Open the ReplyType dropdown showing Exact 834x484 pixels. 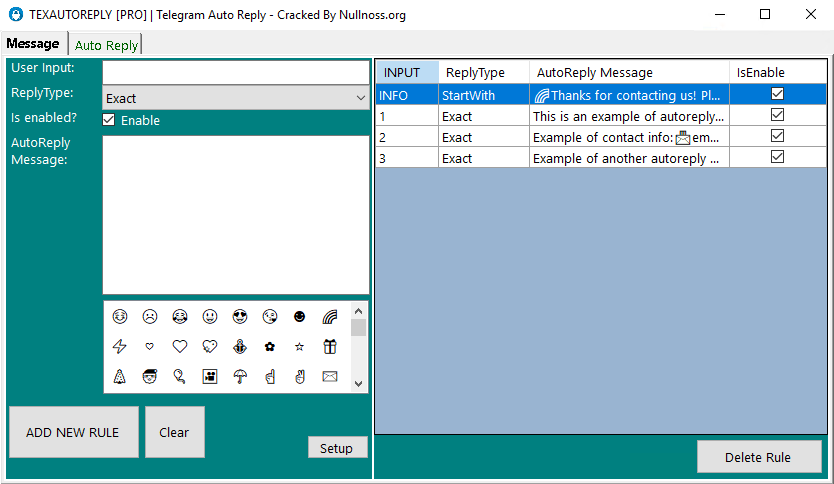(236, 98)
